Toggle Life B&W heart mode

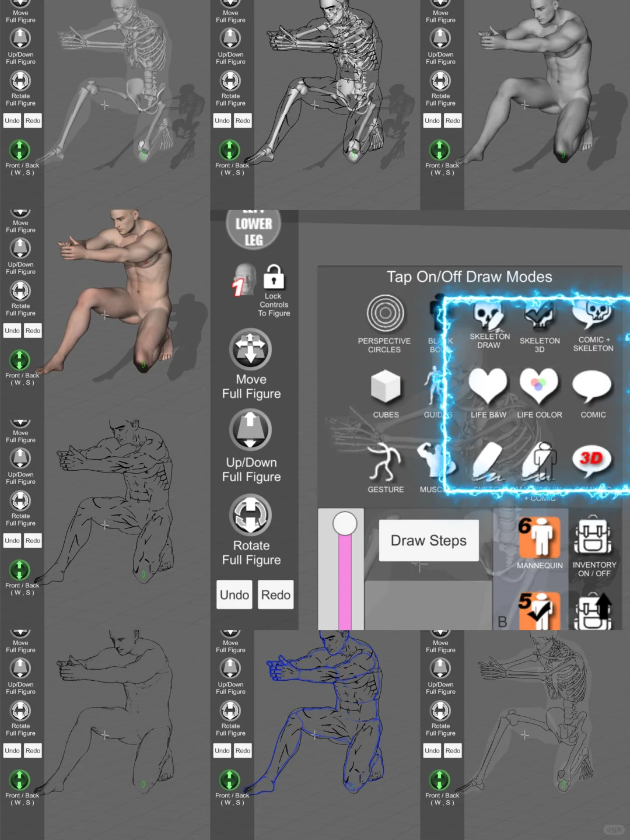[488, 386]
